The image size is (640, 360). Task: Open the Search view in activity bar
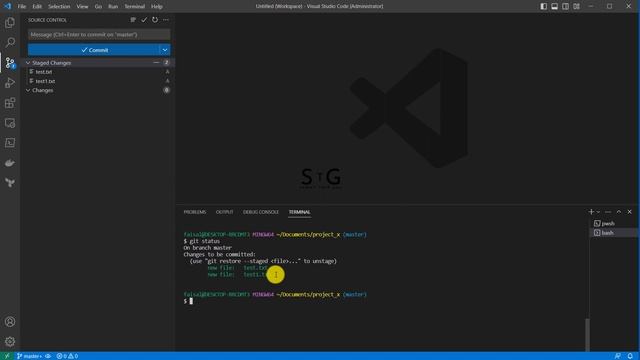pos(10,42)
